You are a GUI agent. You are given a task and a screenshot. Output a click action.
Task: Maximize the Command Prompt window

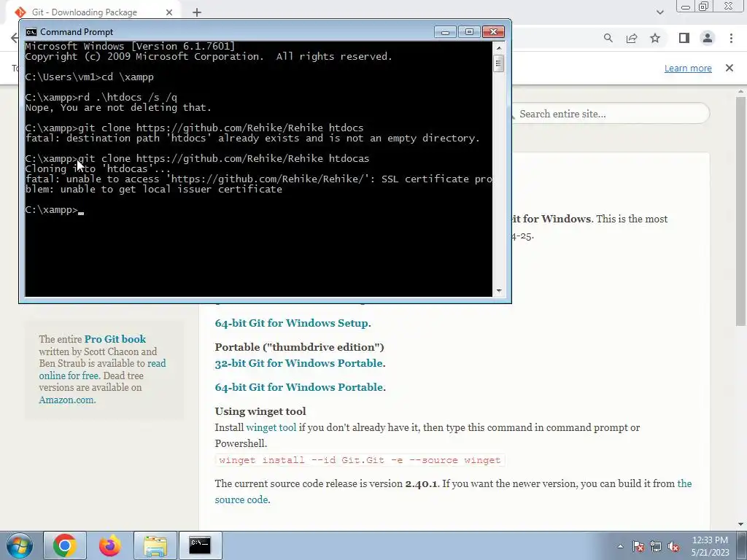(469, 32)
